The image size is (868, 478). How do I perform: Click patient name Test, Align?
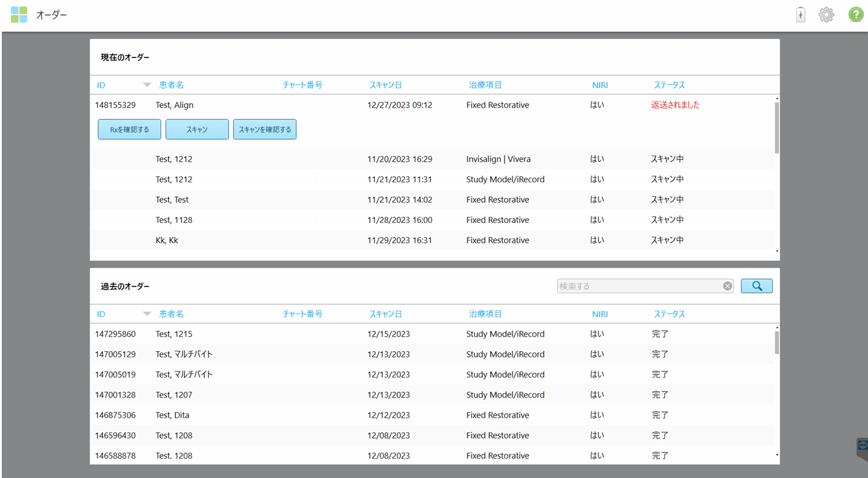click(x=175, y=105)
